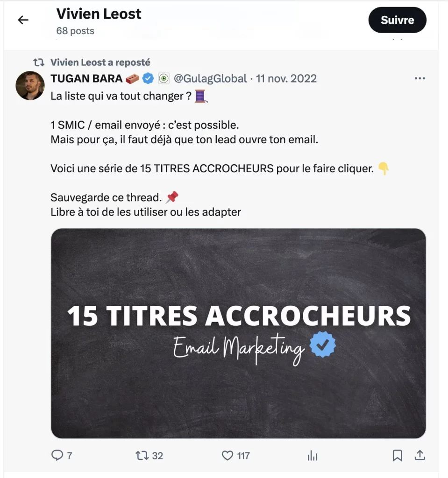Click the 117 likes count
The image size is (448, 478).
coord(243,456)
